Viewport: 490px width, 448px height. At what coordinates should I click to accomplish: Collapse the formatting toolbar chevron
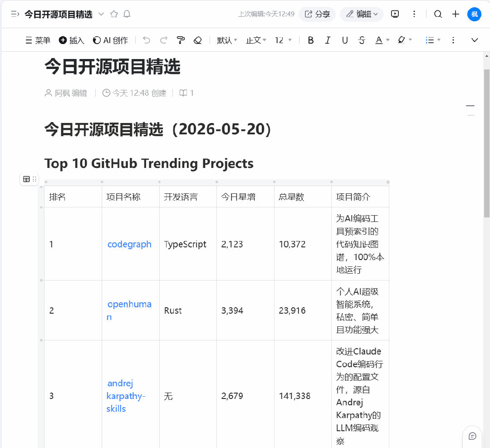click(475, 40)
